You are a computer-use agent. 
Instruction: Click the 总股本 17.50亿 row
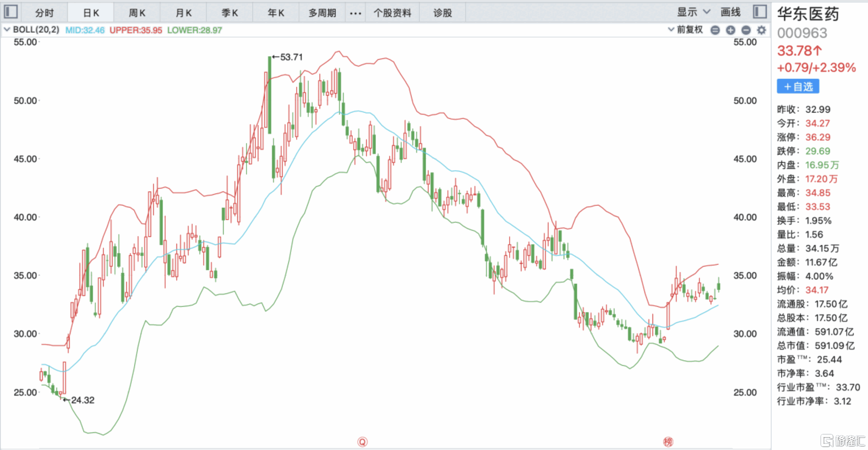(x=812, y=318)
